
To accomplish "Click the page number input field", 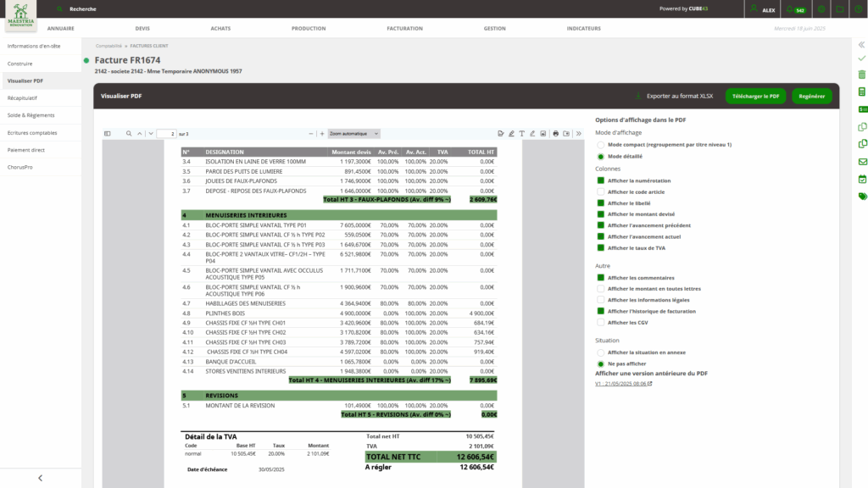I will (x=166, y=134).
